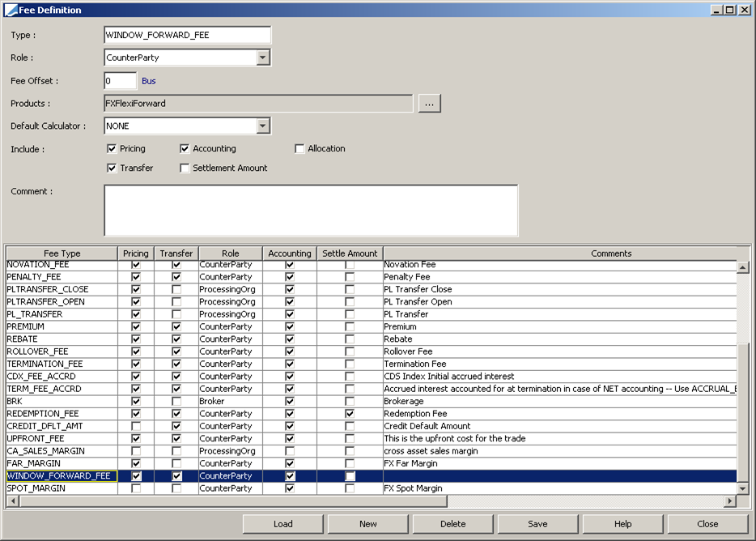Click the Comments column header
The image size is (756, 541).
click(611, 253)
